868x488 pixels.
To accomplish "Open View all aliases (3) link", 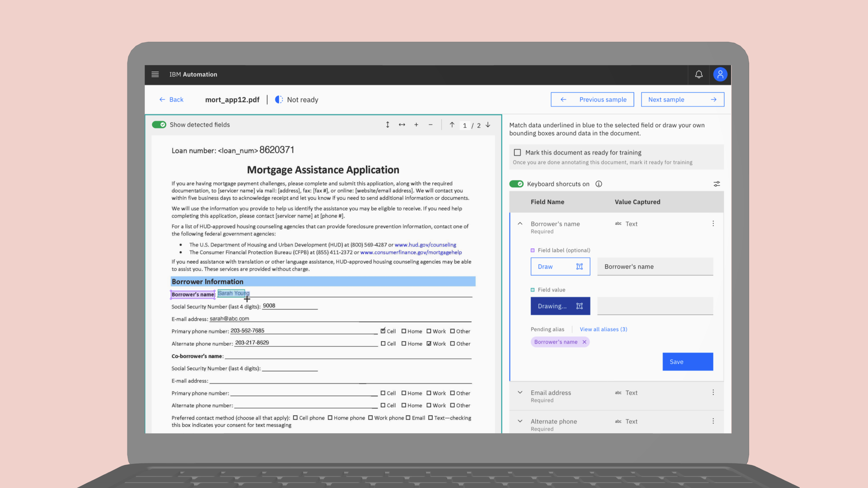I will 603,329.
